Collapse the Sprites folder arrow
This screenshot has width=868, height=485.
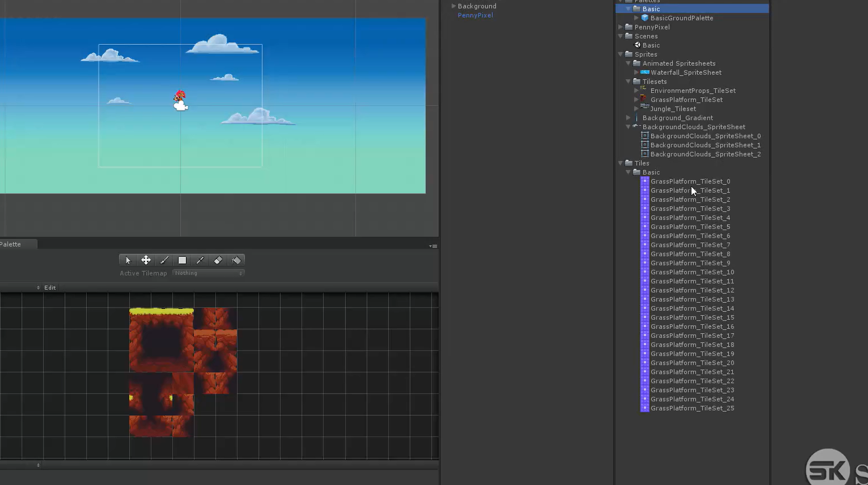tap(621, 54)
